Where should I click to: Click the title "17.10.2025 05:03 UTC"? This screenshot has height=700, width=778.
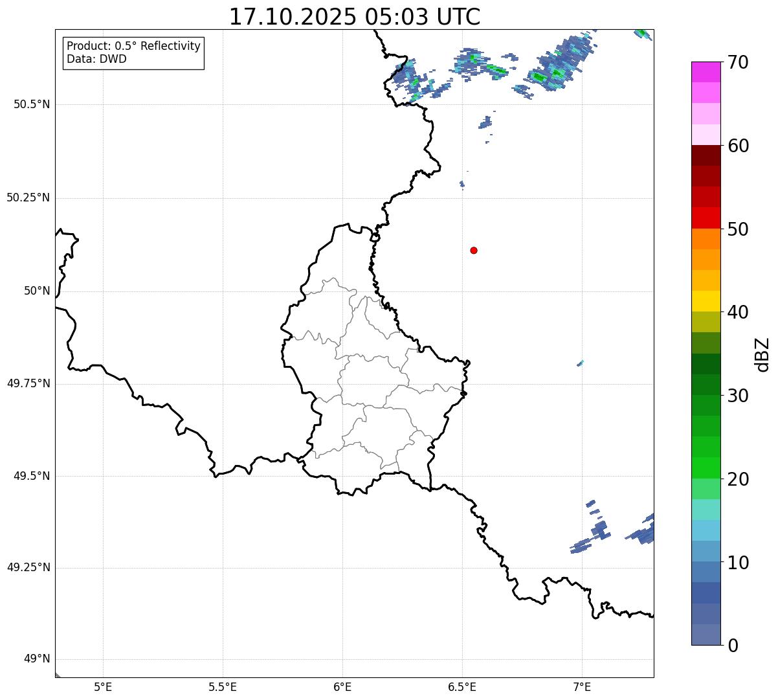355,17
